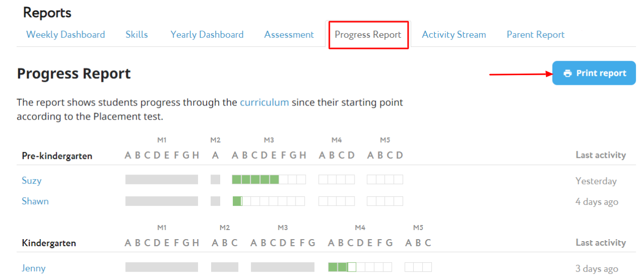Open the Parent Report tab

coord(535,35)
